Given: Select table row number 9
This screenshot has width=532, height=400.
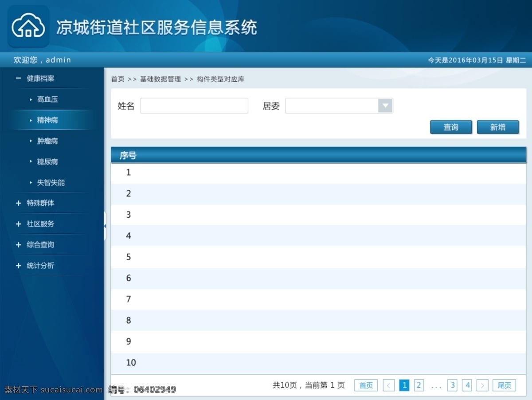Looking at the screenshot, I should coord(318,342).
